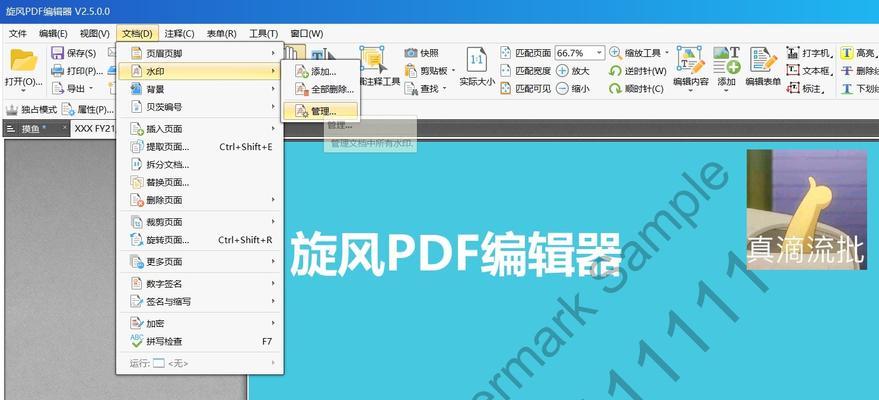Open the Digital Signature (数字签名) menu item
Screen dimensions: 879x400
tap(200, 284)
